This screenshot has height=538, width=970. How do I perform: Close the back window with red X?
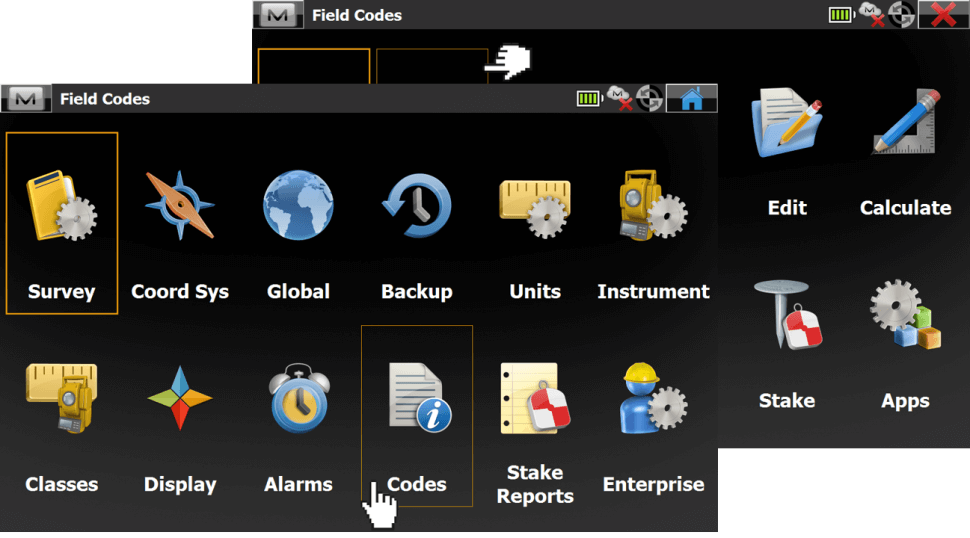click(943, 14)
